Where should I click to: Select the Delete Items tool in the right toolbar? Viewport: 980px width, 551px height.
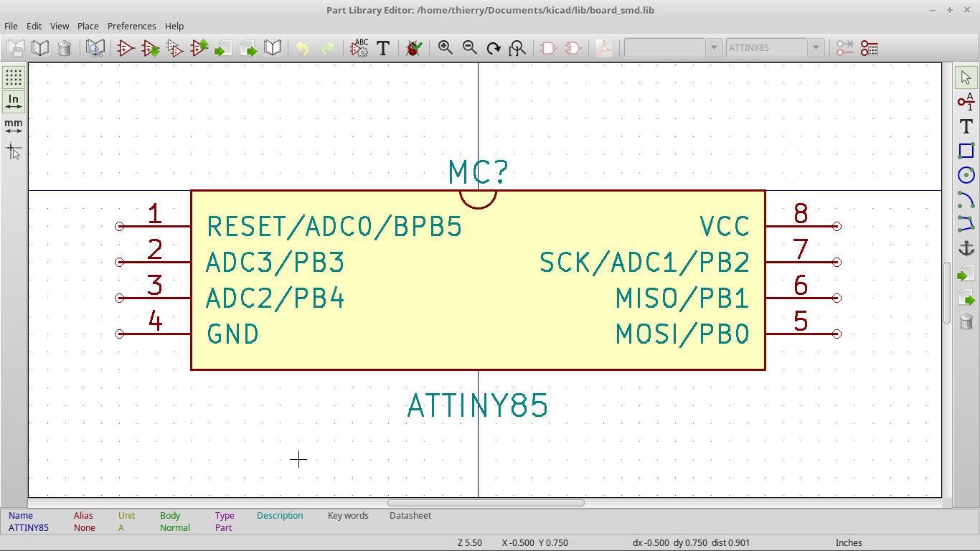(966, 321)
